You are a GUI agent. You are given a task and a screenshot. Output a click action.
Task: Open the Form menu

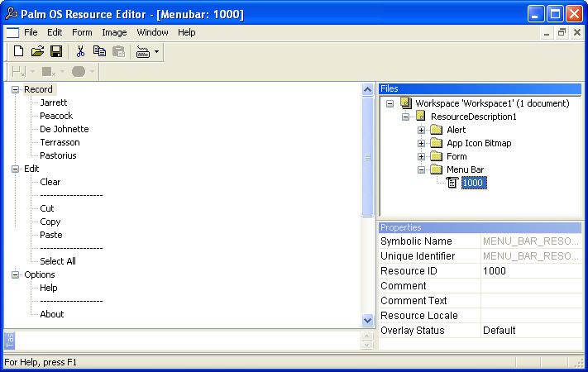click(x=82, y=32)
